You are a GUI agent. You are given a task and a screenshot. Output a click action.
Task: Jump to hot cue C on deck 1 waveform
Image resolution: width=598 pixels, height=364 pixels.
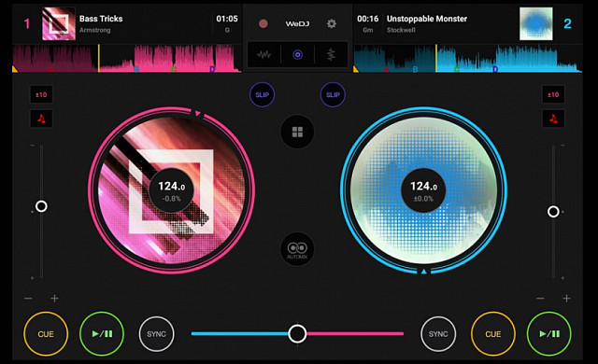click(x=174, y=69)
